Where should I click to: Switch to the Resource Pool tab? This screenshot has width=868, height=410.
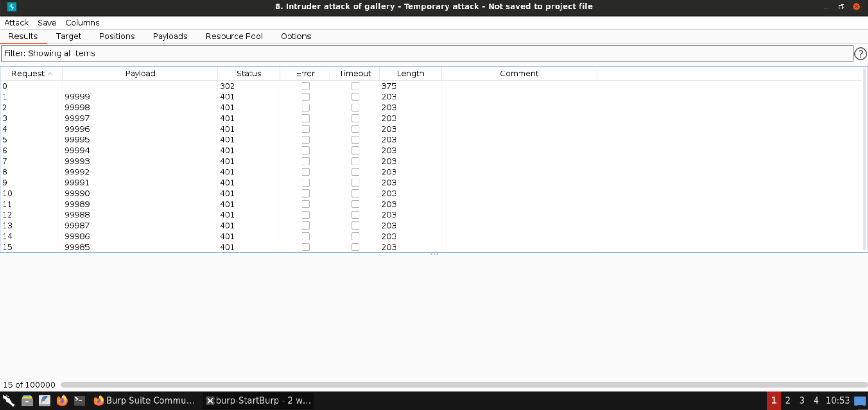click(234, 36)
